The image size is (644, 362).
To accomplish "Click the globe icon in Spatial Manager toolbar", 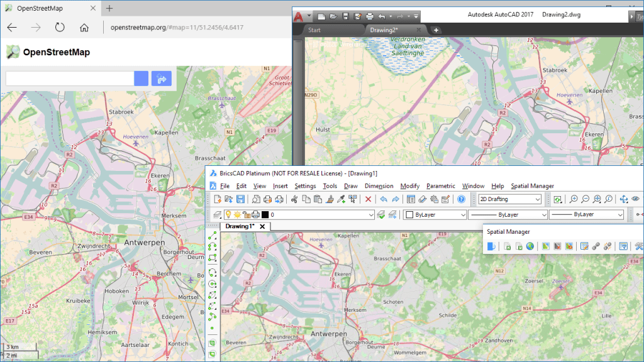I will click(x=530, y=246).
